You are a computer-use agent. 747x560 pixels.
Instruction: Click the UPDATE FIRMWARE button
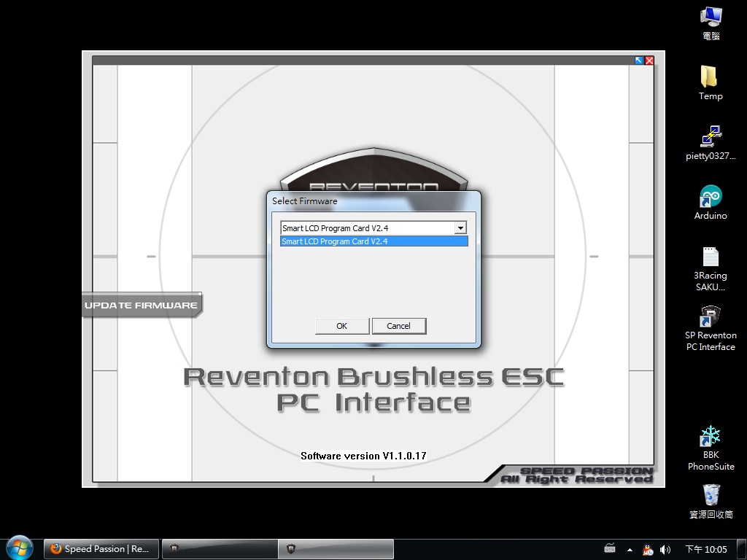pyautogui.click(x=142, y=306)
